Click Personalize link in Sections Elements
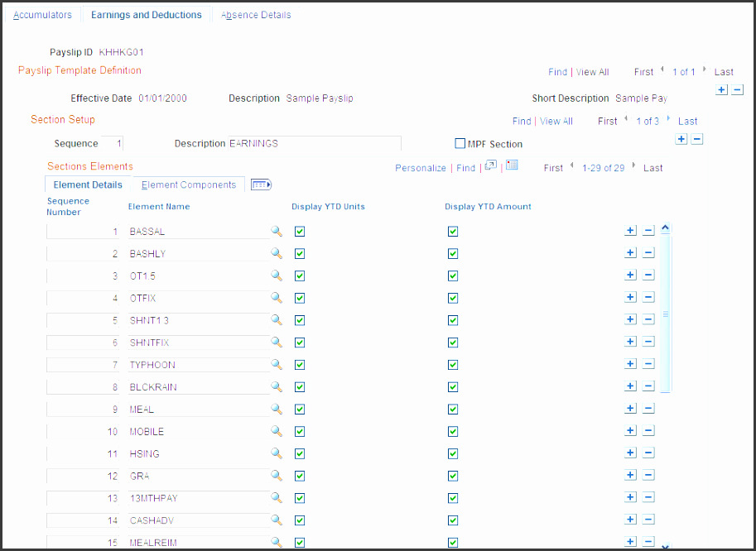756x551 pixels. coord(421,168)
